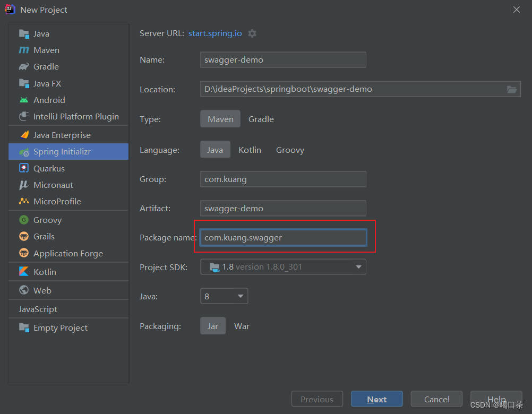532x414 pixels.
Task: Click the Next button
Action: [376, 399]
